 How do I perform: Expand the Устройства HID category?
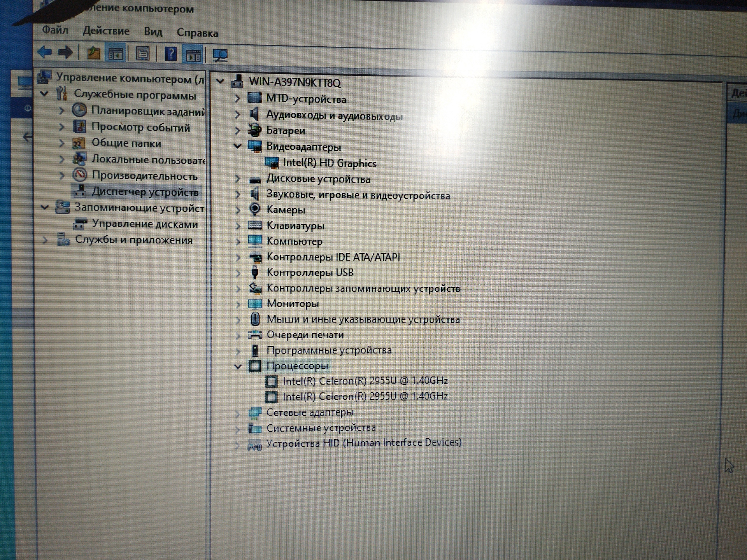[x=238, y=445]
